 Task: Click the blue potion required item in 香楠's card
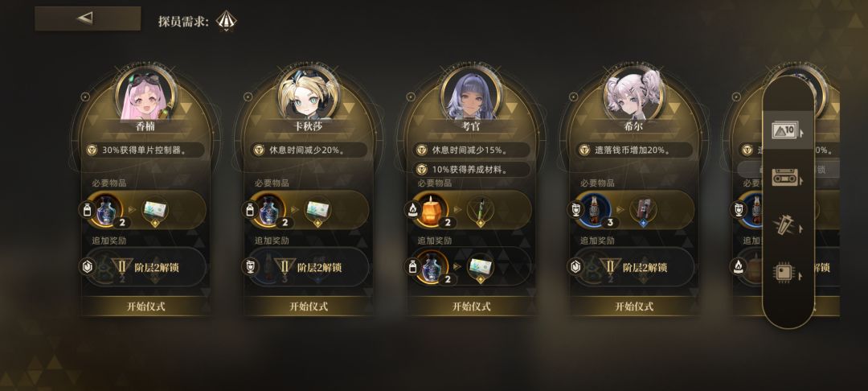click(x=106, y=210)
